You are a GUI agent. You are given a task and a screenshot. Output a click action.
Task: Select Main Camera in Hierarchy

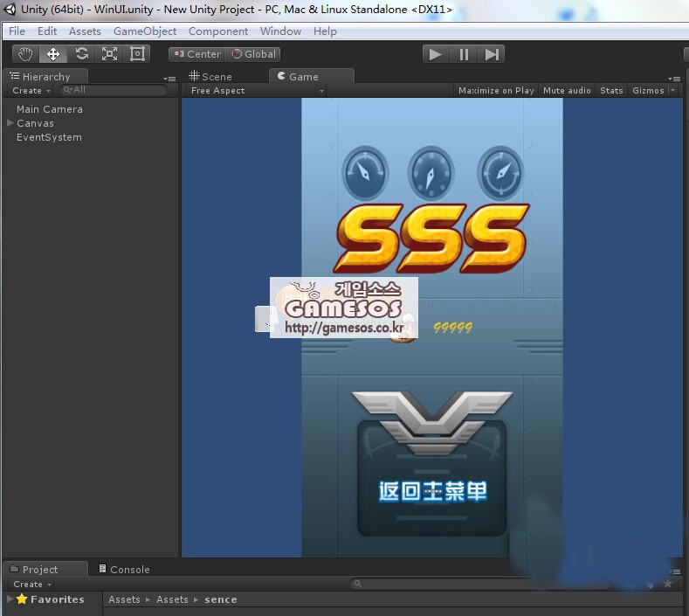pyautogui.click(x=50, y=109)
